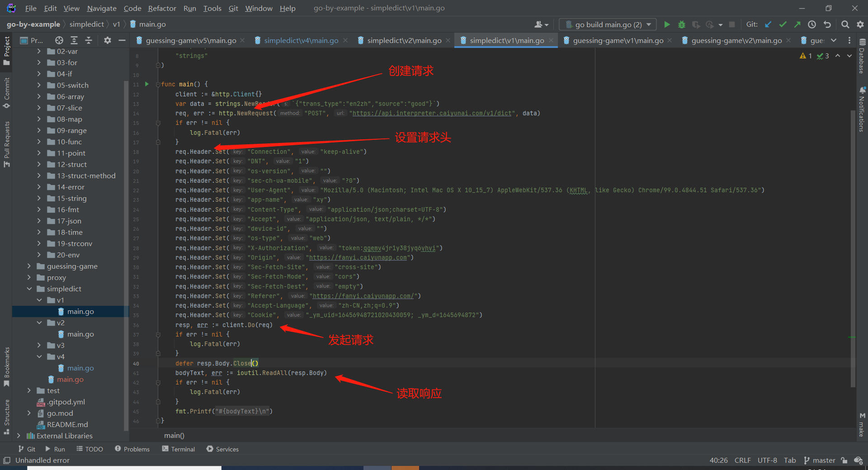868x470 pixels.
Task: Open Search Everywhere magnifier icon
Action: [x=845, y=24]
